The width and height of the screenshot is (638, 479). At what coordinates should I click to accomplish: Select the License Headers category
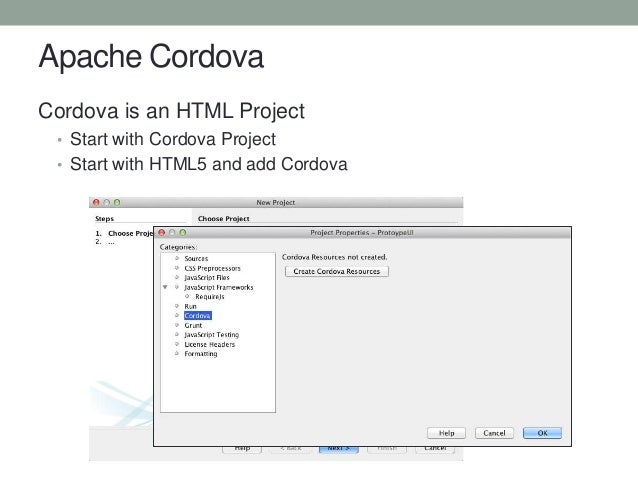tap(210, 345)
